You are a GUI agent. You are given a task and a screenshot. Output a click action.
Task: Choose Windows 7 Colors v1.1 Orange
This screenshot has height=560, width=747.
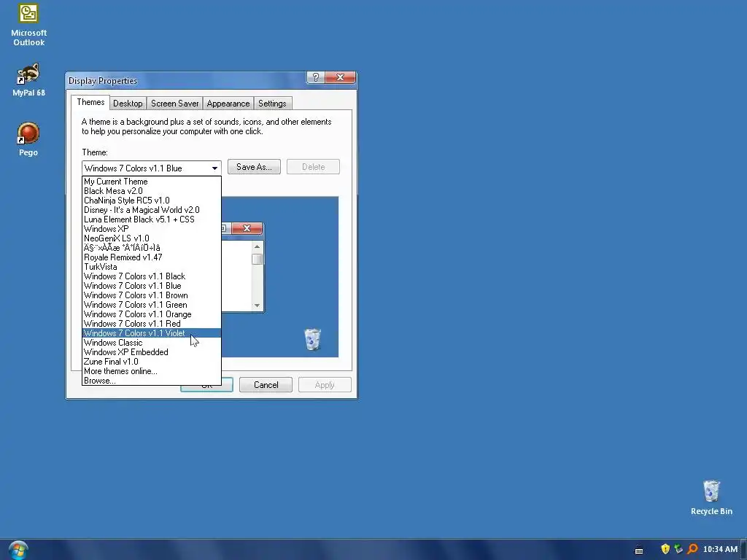(x=152, y=314)
